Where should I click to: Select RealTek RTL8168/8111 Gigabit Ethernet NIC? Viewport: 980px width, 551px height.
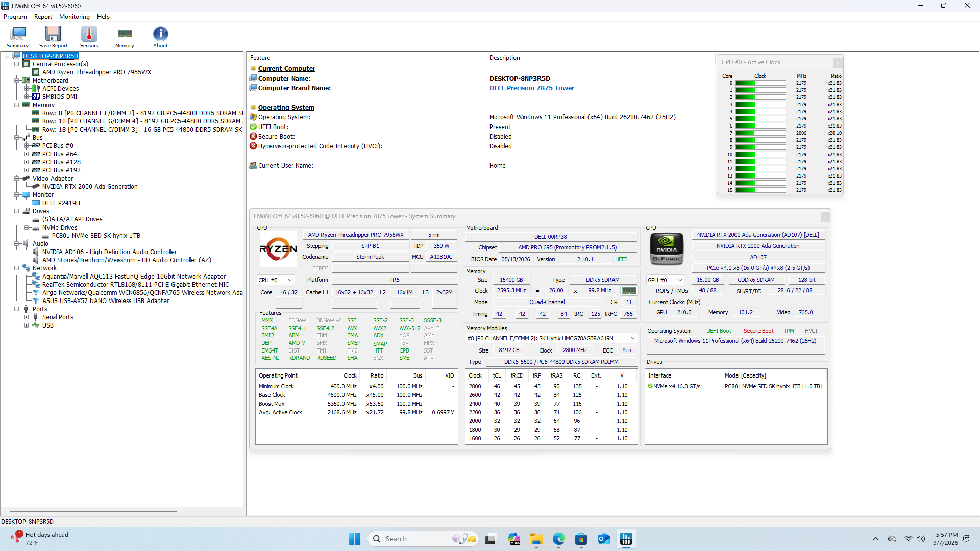click(135, 285)
